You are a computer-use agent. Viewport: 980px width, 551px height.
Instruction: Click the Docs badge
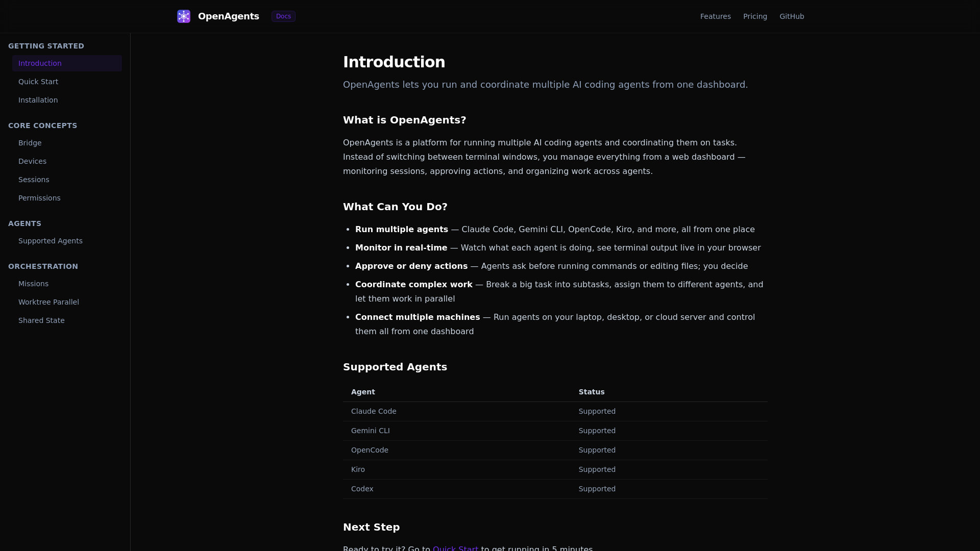[283, 16]
